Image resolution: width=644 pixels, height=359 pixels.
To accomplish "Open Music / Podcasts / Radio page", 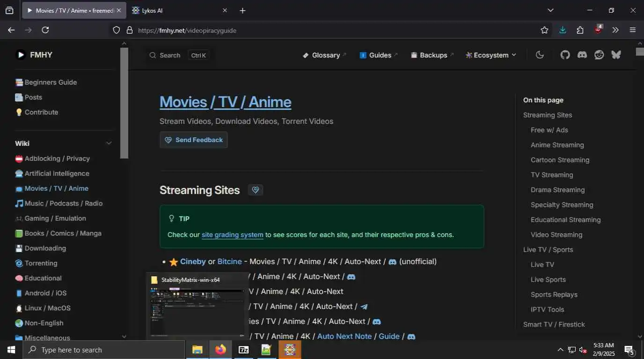I will 59,203.
